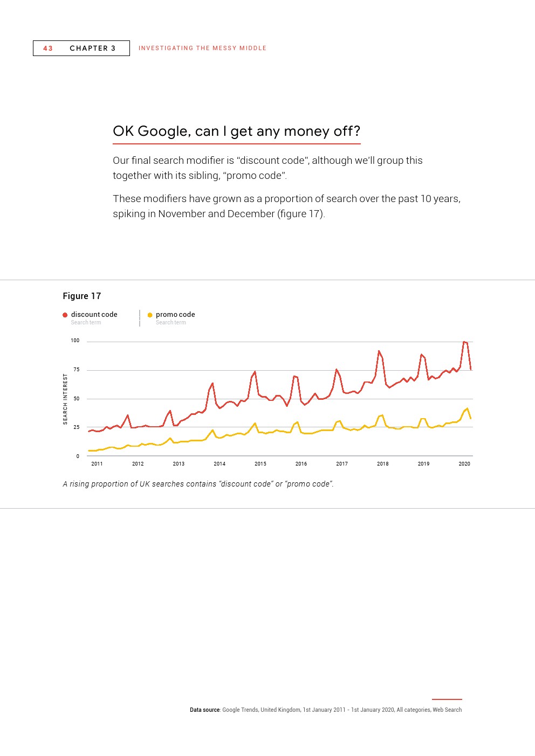Click the 2020 x-axis label
535x756 pixels.
464,463
